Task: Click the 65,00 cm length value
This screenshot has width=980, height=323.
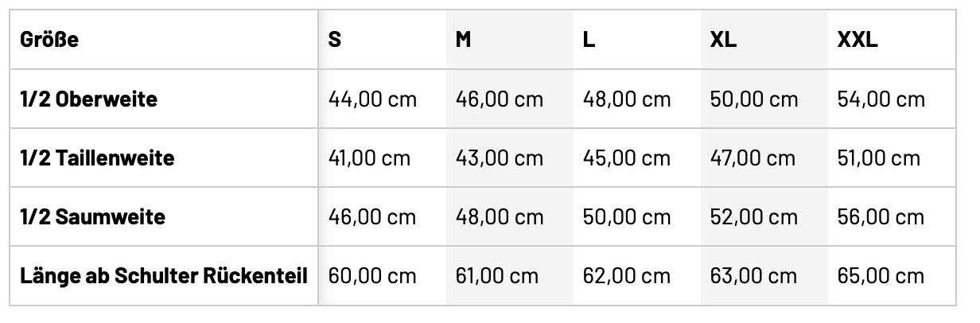Action: [x=881, y=276]
